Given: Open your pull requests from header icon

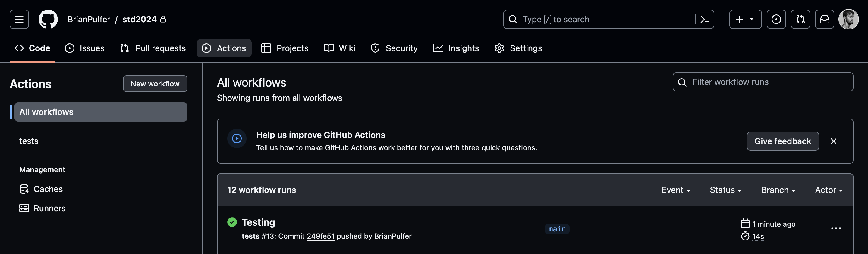Looking at the screenshot, I should pos(800,19).
